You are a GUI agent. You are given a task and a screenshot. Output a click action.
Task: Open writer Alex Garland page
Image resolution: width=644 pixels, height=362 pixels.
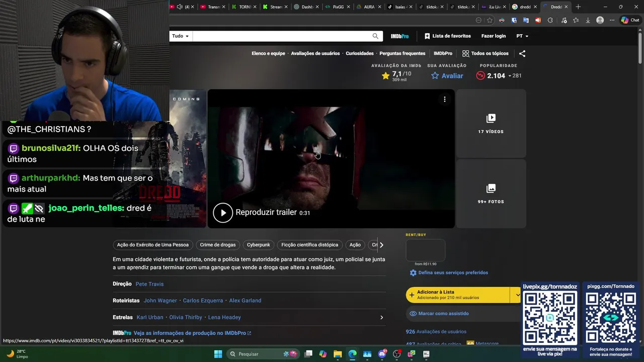(x=245, y=301)
